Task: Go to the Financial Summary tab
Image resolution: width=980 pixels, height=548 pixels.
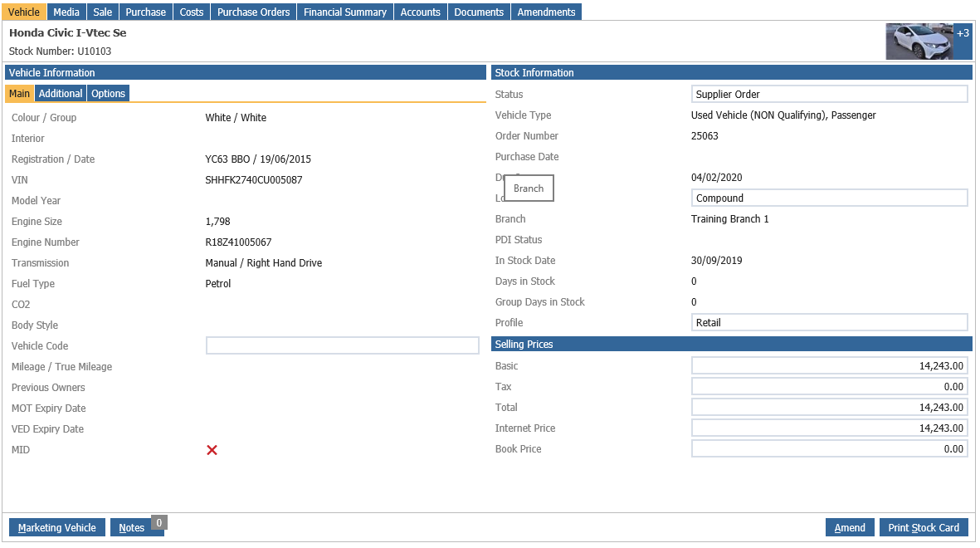Action: 345,12
